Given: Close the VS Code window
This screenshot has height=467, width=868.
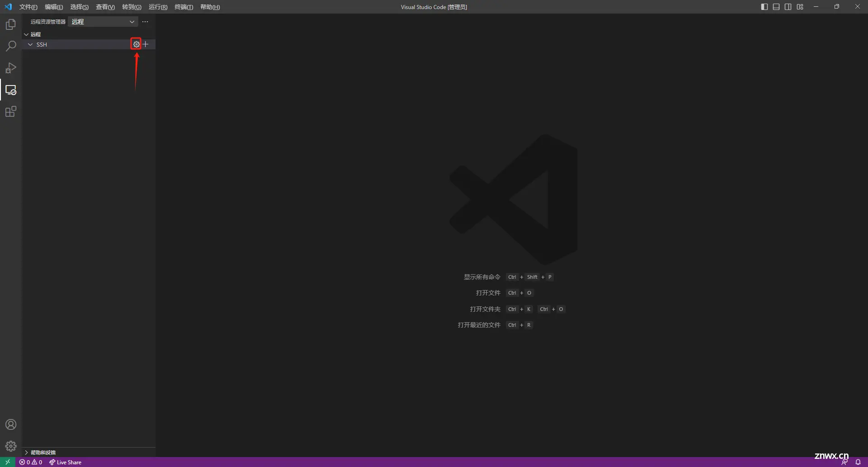Looking at the screenshot, I should (858, 7).
